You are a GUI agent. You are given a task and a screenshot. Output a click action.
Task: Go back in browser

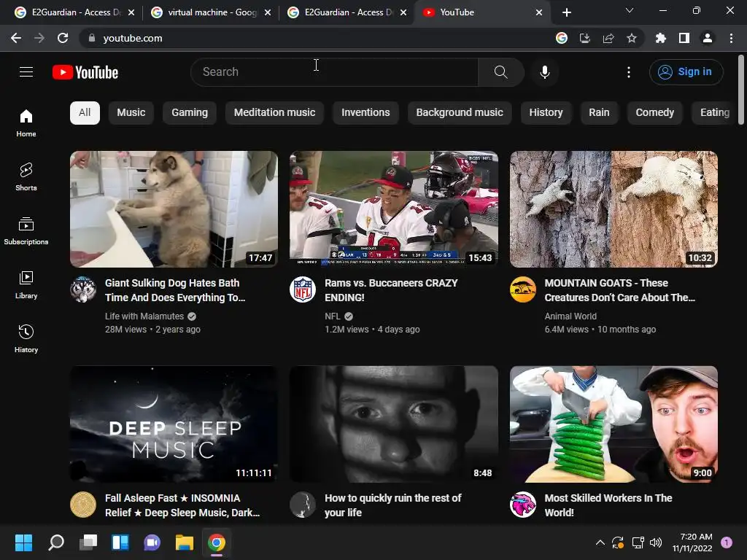(16, 38)
